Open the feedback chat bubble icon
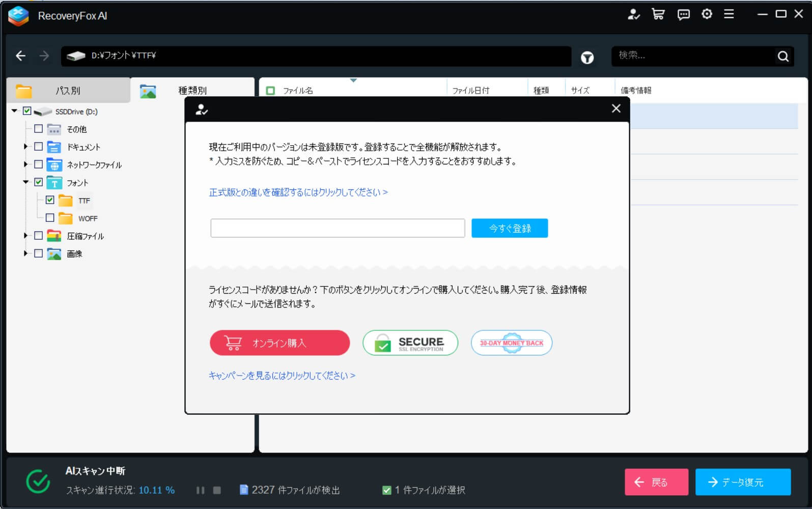Viewport: 812px width, 509px height. pos(683,14)
